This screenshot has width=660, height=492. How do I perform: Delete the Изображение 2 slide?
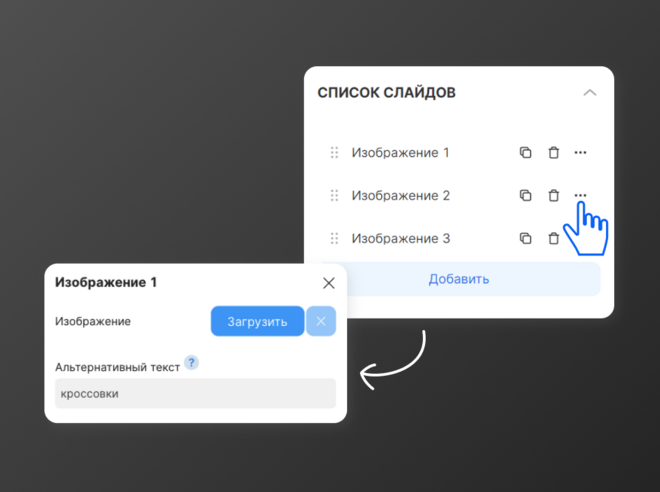pyautogui.click(x=554, y=195)
